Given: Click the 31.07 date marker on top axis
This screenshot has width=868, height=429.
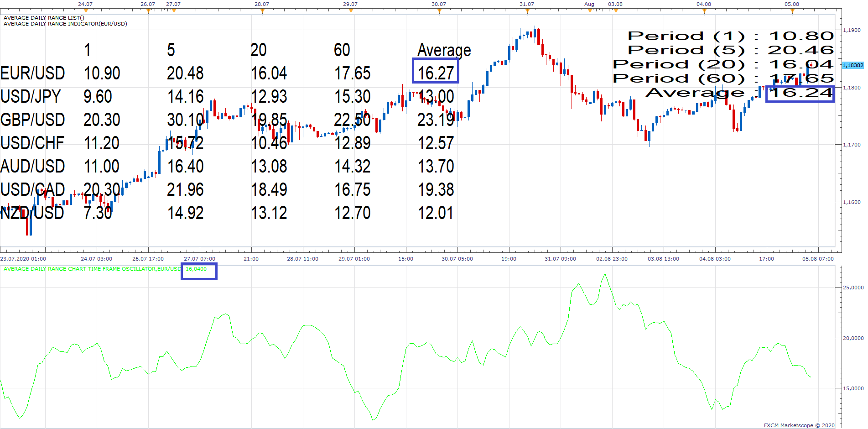Looking at the screenshot, I should tap(527, 10).
